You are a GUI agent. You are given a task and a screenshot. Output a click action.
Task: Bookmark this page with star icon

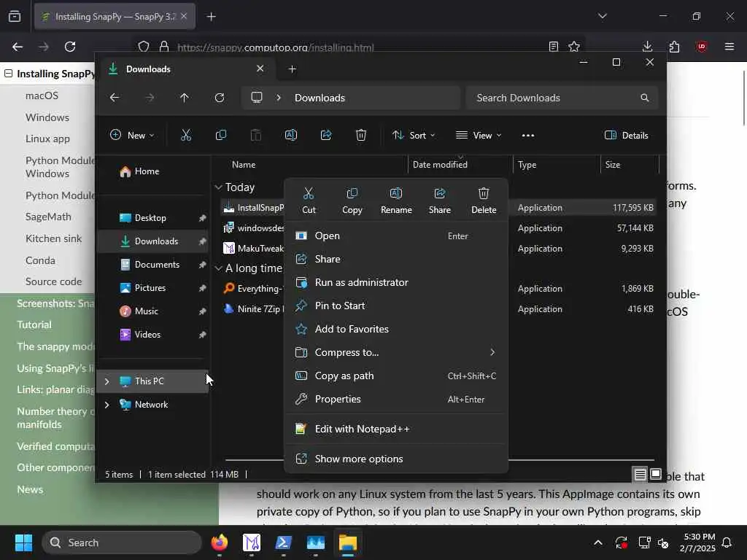574,46
